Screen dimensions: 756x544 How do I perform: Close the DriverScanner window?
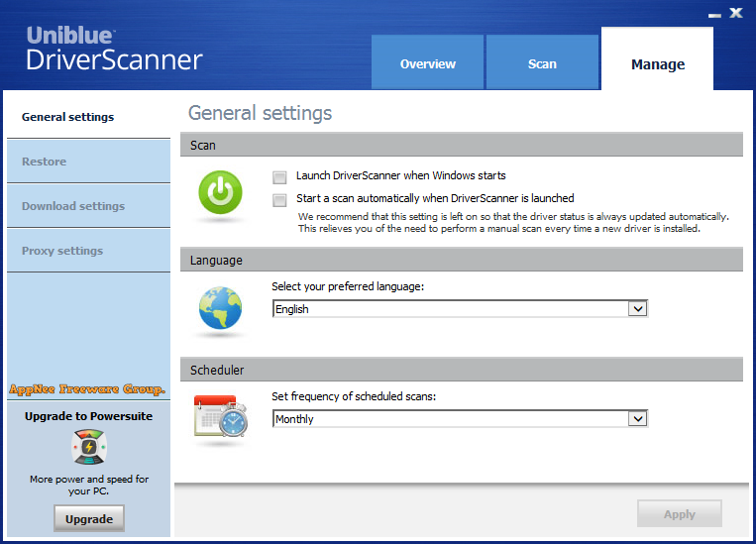click(x=736, y=13)
